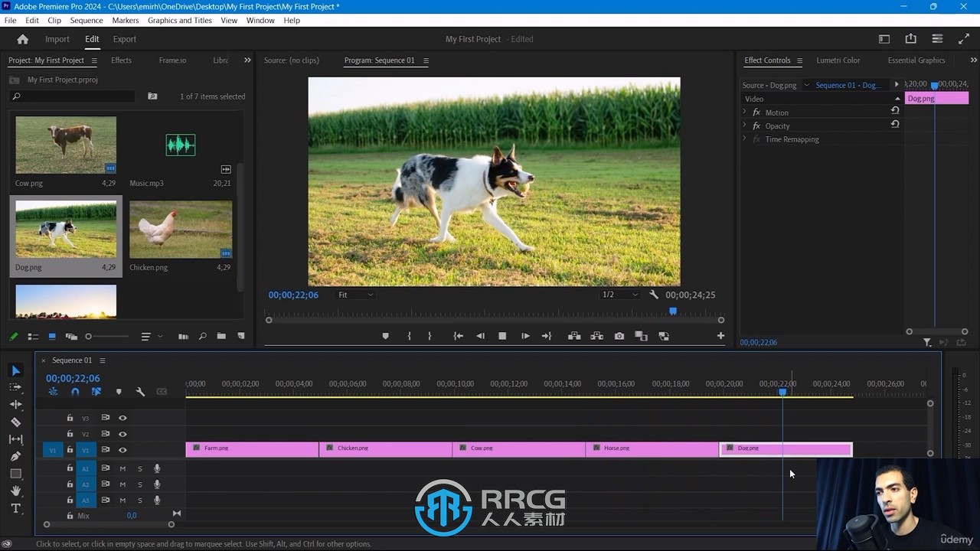Screen dimensions: 980x551
Task: Select the Track Select Forward tool
Action: click(x=15, y=387)
